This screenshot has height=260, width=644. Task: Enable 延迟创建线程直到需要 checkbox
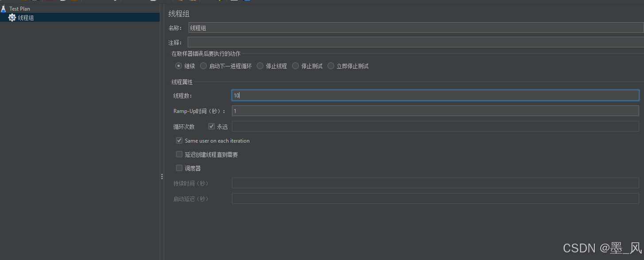pyautogui.click(x=179, y=155)
